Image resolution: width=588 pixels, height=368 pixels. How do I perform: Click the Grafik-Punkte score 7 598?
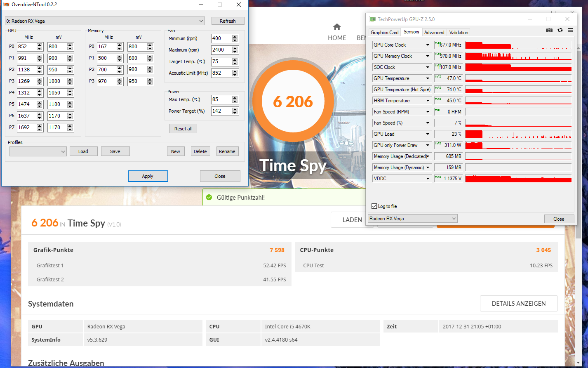coord(277,250)
